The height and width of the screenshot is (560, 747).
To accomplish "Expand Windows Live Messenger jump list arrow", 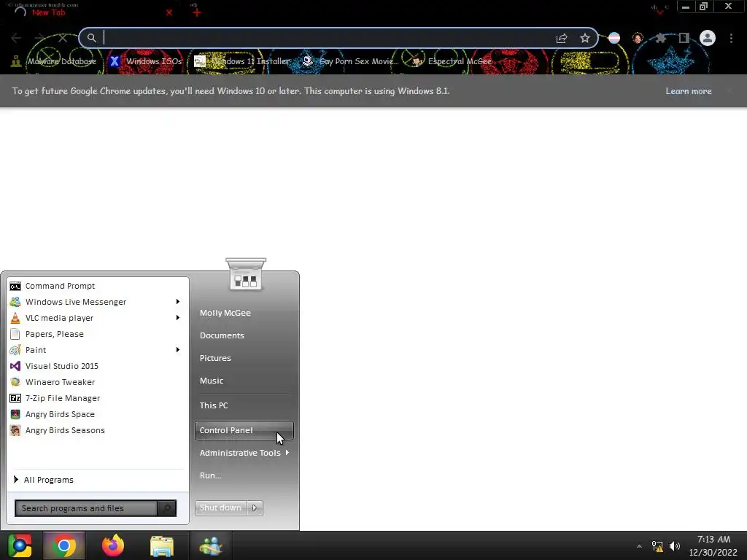I will pyautogui.click(x=178, y=302).
